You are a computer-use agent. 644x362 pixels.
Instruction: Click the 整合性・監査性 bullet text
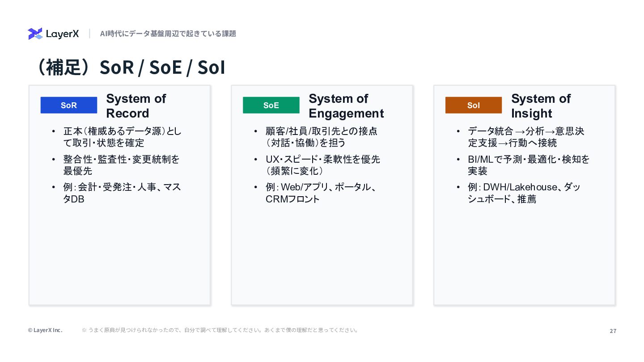(x=121, y=165)
